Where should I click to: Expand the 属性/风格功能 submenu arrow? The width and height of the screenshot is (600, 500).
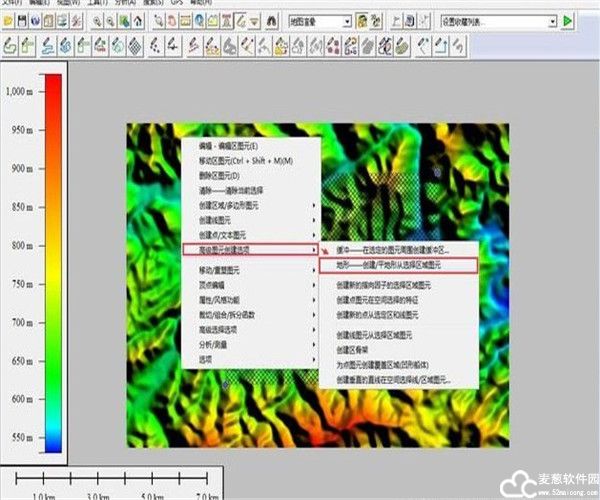click(314, 300)
